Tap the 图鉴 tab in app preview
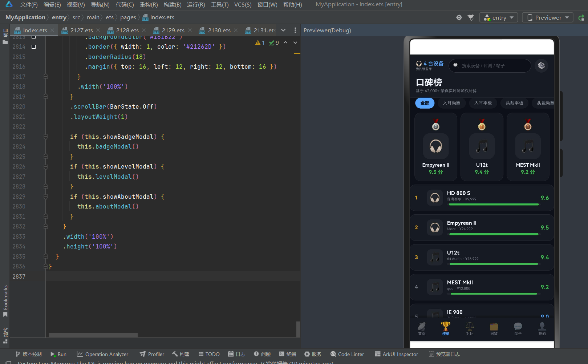The width and height of the screenshot is (588, 364). click(x=494, y=329)
